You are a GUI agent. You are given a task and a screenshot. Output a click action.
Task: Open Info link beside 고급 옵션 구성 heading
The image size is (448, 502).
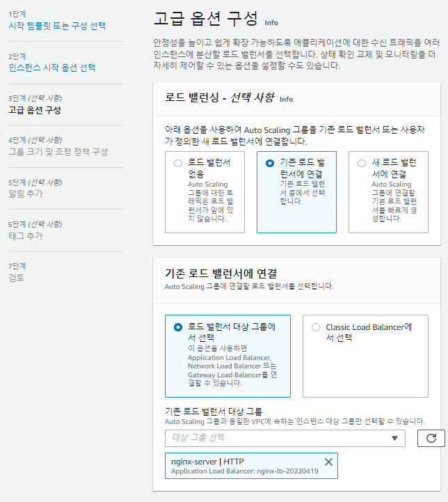pyautogui.click(x=271, y=23)
